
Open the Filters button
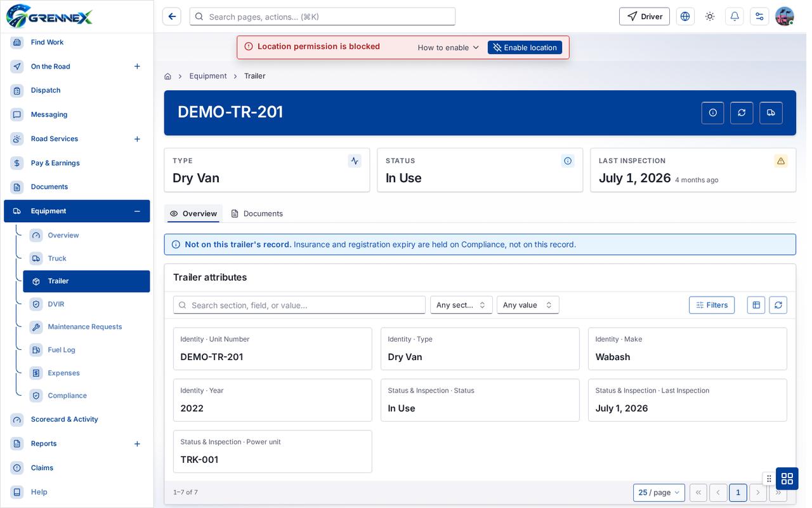coord(712,305)
